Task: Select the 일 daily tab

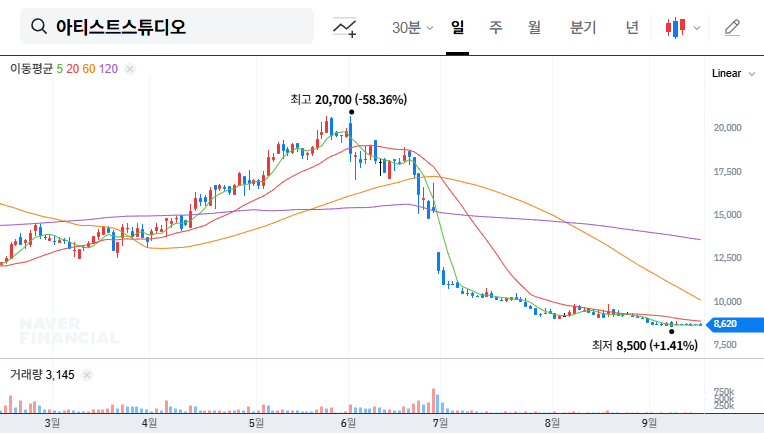Action: tap(457, 27)
